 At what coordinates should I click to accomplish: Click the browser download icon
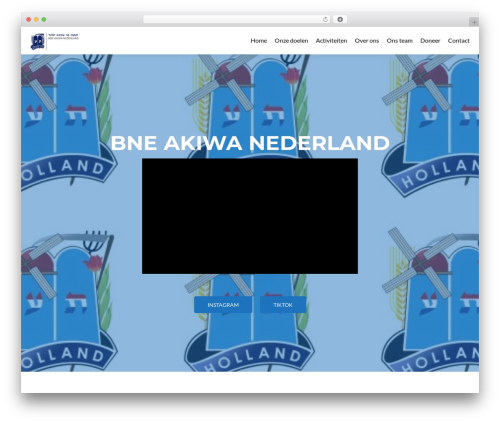(x=340, y=20)
